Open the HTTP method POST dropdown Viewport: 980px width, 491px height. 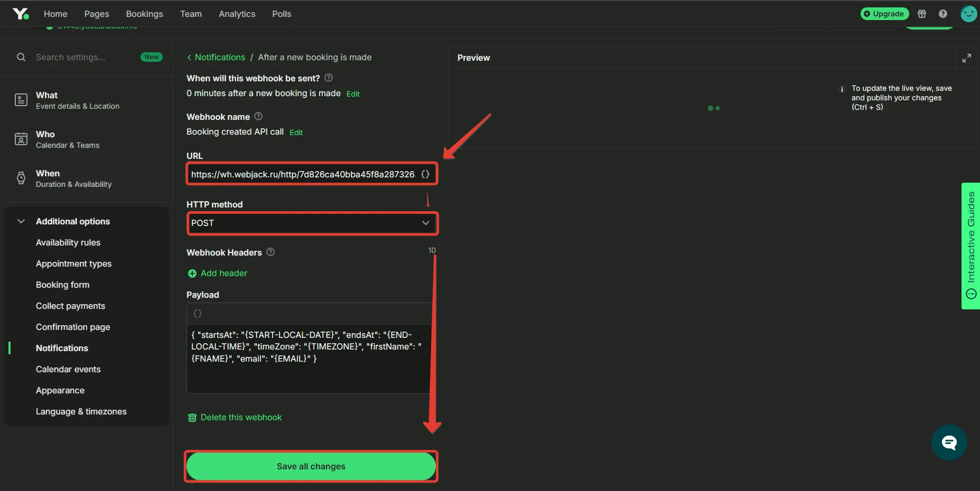pyautogui.click(x=312, y=223)
